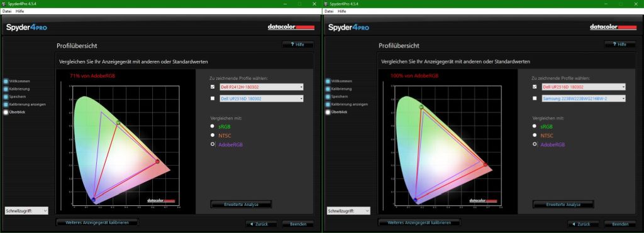
Task: Select AdobeRGB radio in right window
Action: (535, 144)
